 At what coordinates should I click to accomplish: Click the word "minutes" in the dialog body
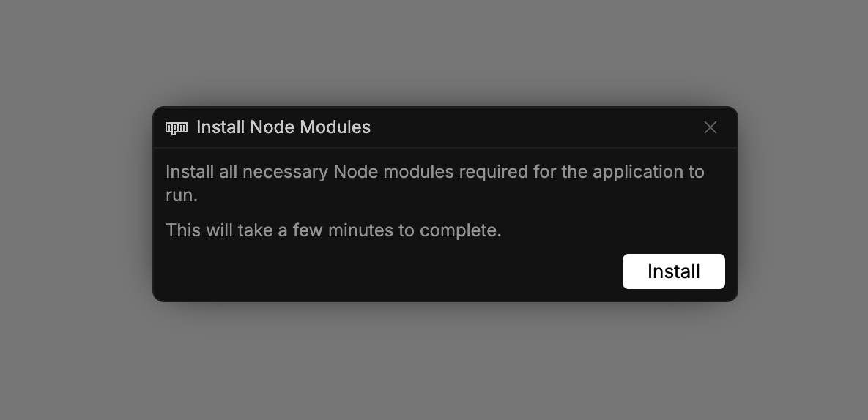(360, 230)
